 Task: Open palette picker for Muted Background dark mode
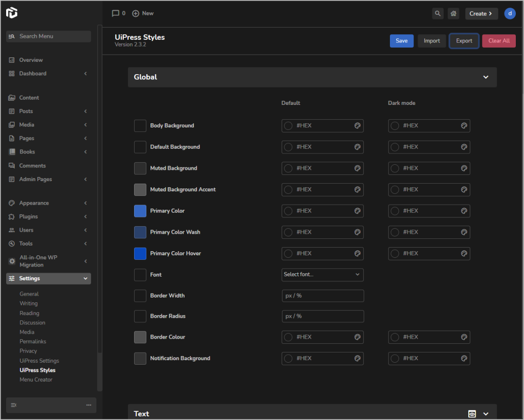tap(464, 168)
